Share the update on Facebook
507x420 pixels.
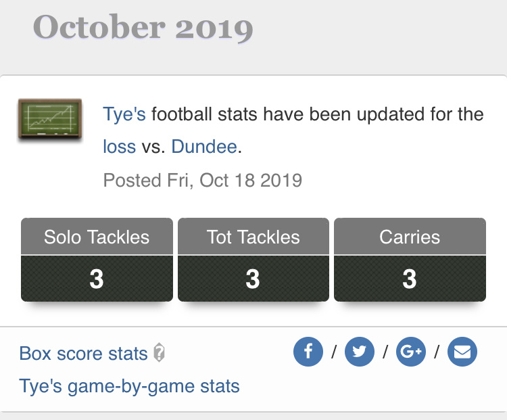308,352
